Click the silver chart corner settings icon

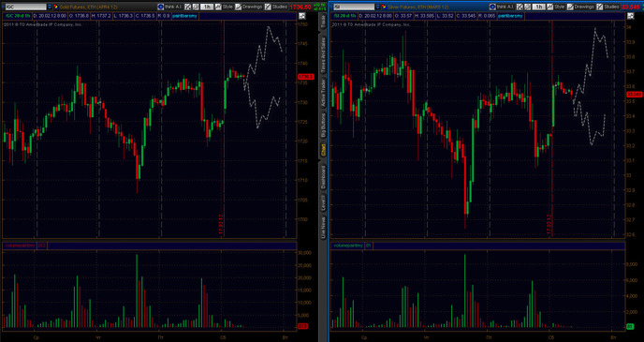click(631, 16)
